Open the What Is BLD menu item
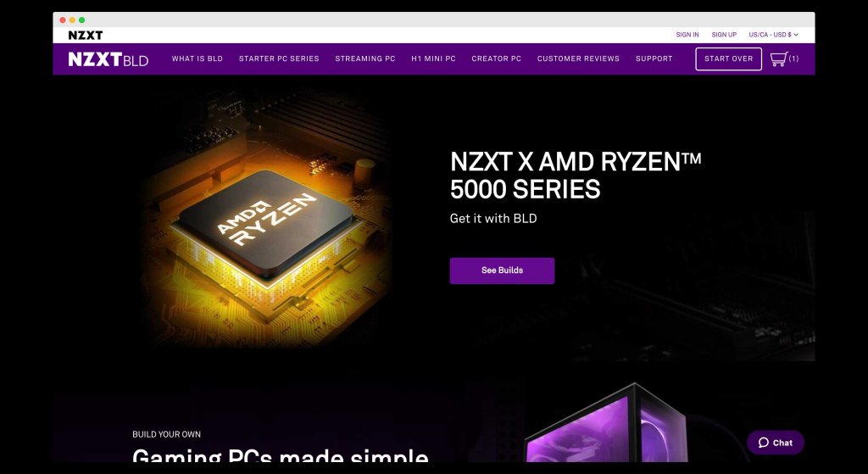The width and height of the screenshot is (868, 474). (197, 59)
